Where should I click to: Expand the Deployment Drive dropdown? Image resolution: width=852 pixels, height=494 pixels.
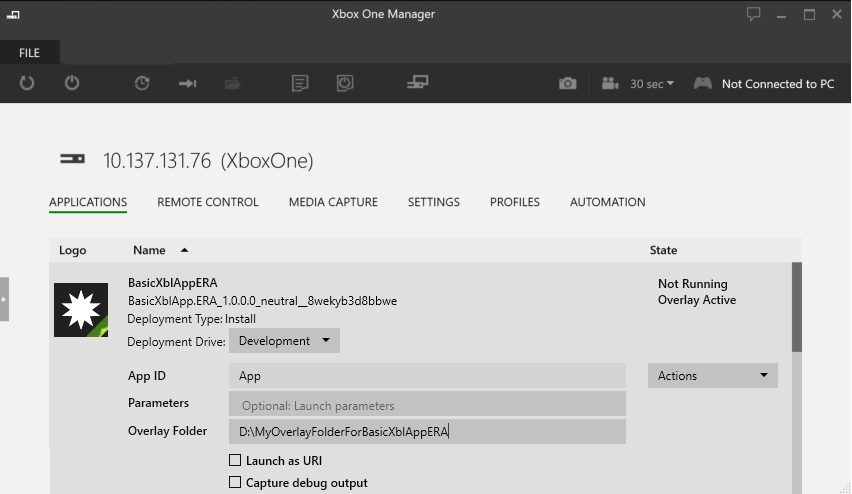tap(284, 341)
